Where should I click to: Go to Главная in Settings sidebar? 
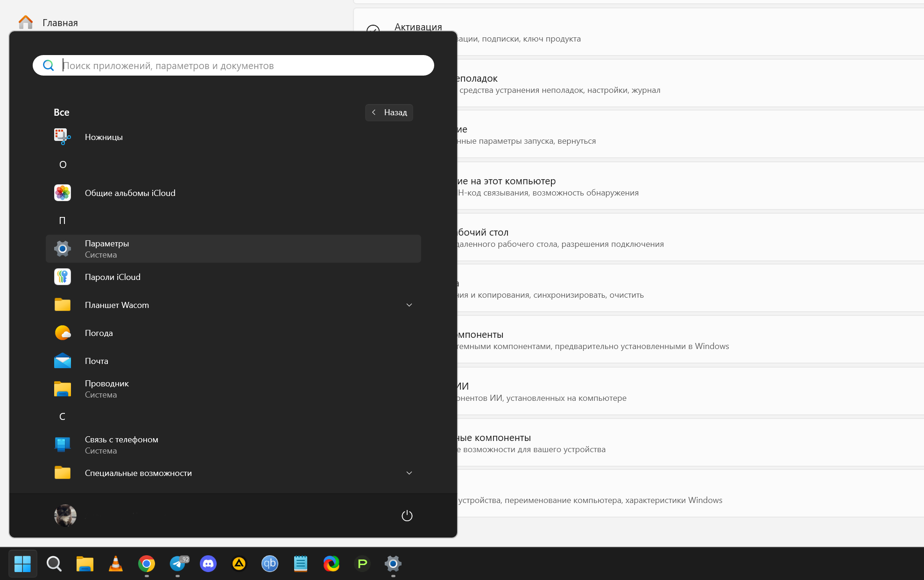[x=60, y=23]
